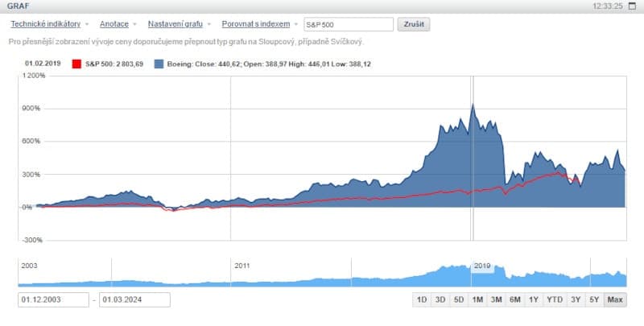Click the red S&P 500 legend swatch

(x=76, y=64)
